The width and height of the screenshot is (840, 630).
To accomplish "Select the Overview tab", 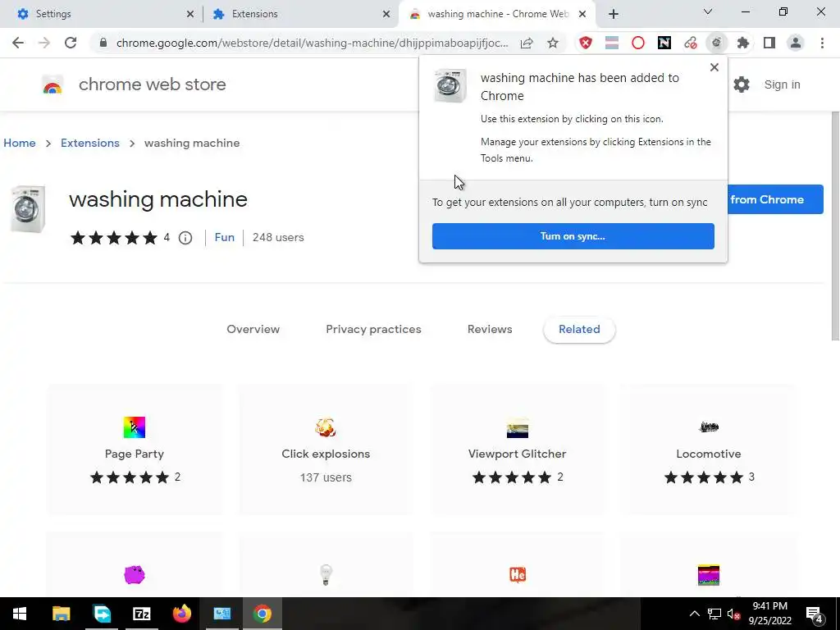I will pos(253,330).
